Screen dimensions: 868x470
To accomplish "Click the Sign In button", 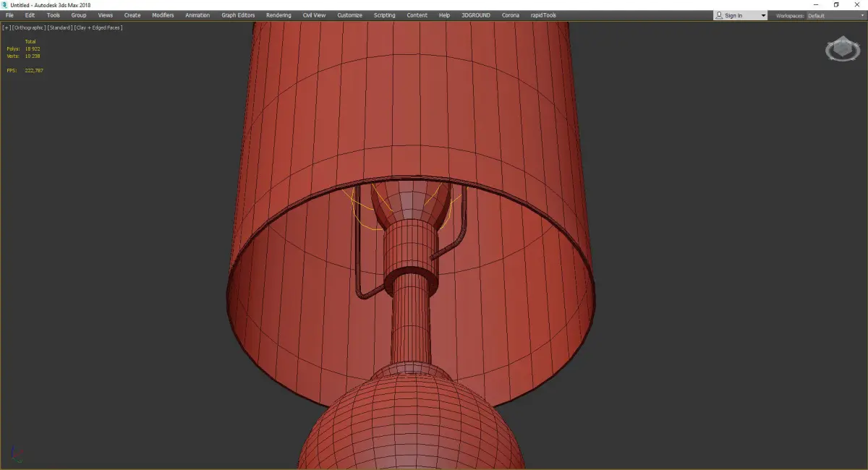I will 733,15.
